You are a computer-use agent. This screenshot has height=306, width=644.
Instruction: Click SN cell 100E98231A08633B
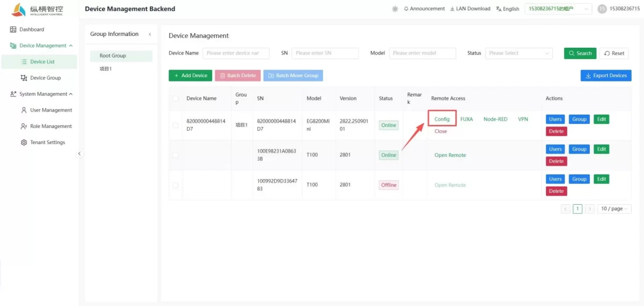point(277,155)
